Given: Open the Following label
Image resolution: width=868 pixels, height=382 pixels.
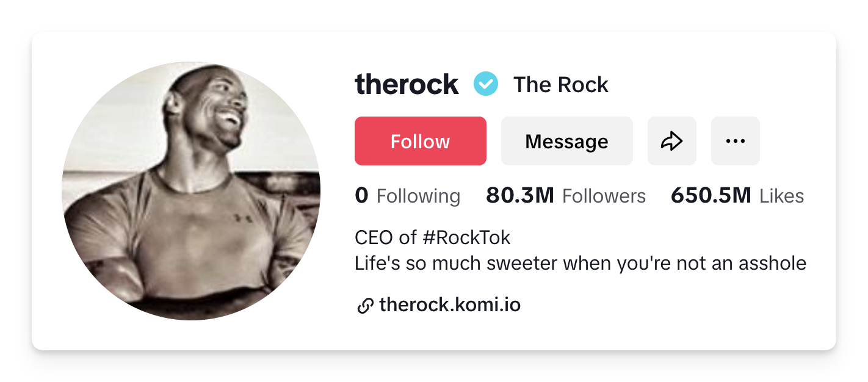Looking at the screenshot, I should click(x=418, y=196).
